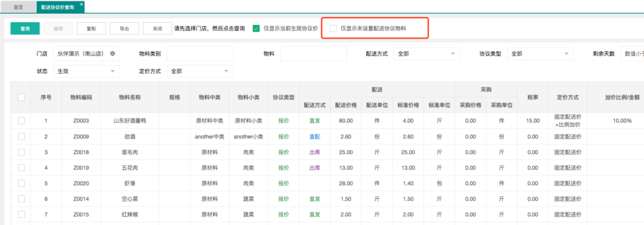Open the 定价方式 dropdown
This screenshot has height=225, width=644.
click(x=200, y=71)
